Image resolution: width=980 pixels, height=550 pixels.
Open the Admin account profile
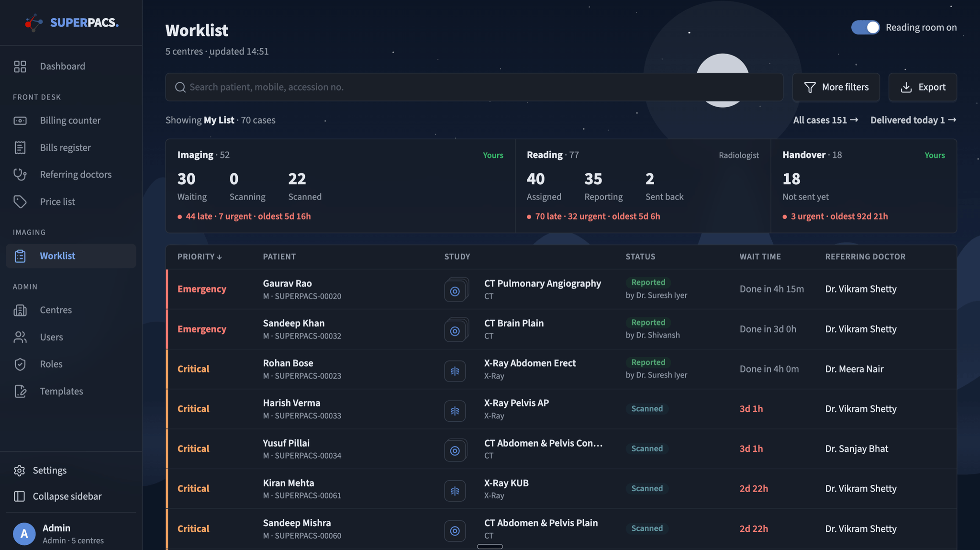(71, 534)
